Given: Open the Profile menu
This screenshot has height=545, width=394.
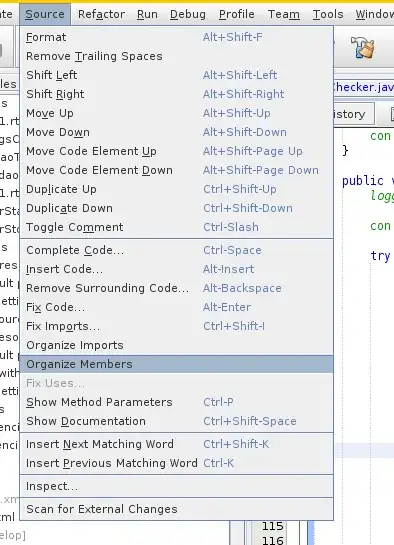Looking at the screenshot, I should coord(237,14).
